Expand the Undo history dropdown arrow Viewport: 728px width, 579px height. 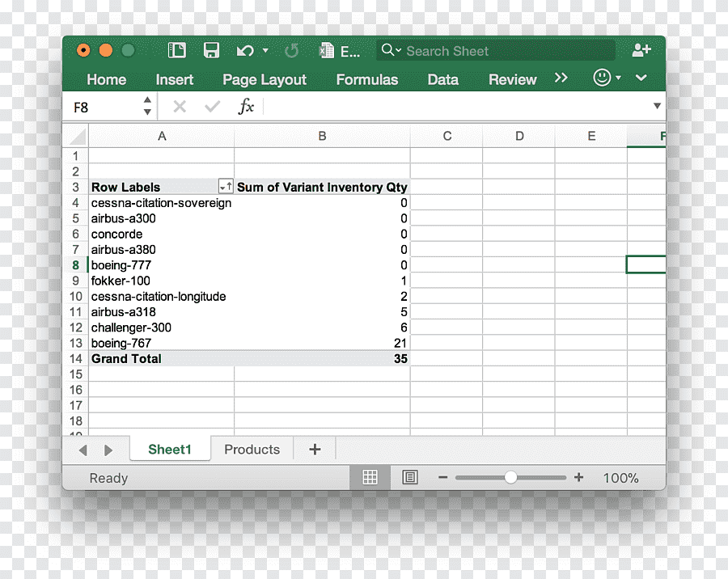pyautogui.click(x=264, y=50)
